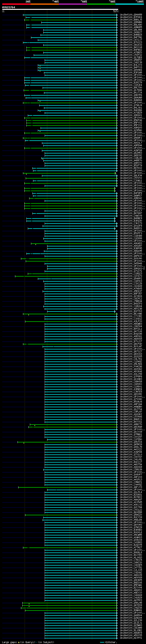Select hit label UniRef100_Q2L239
Image resolution: width=146 pixels, height=644 pixels.
click(131, 620)
